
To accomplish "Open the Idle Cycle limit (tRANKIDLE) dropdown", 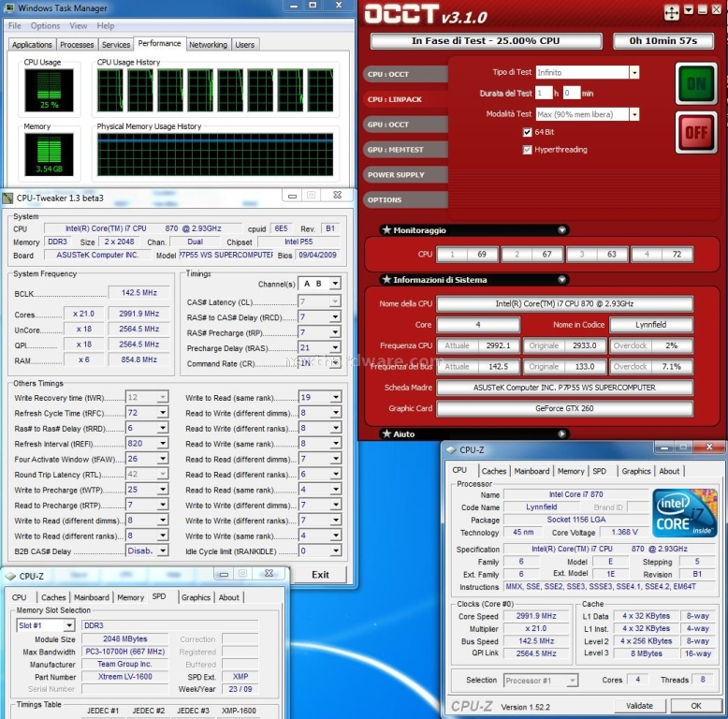I will 336,550.
